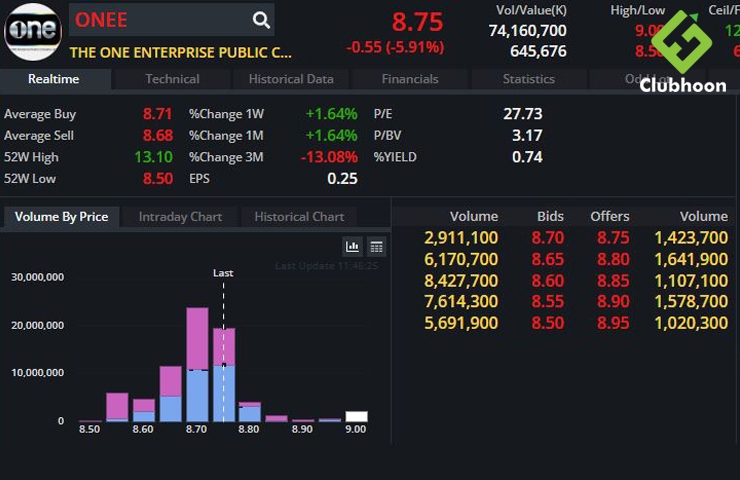Click bid volume 5,691,900
Viewport: 740px width, 480px height.
[461, 323]
